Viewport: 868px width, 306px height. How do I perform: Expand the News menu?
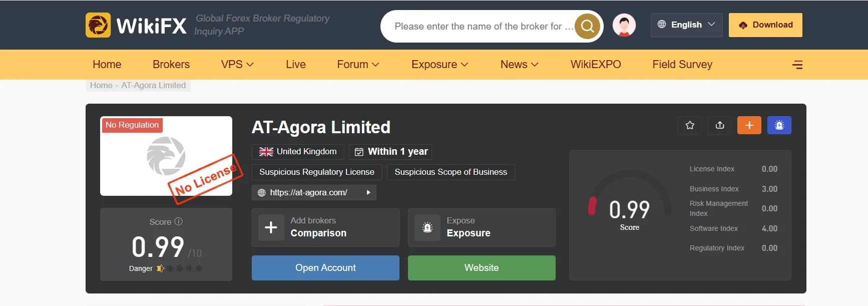coord(519,65)
